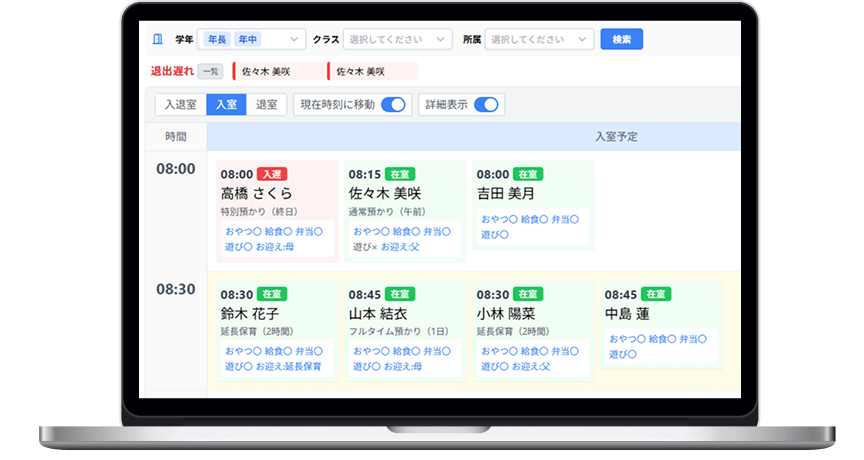864x460 pixels.
Task: Open the 一覧 list button
Action: (x=210, y=72)
